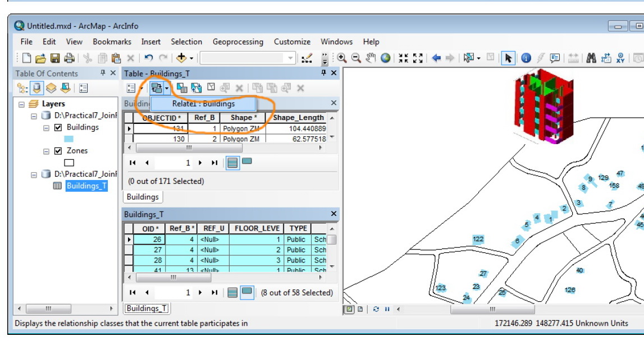This screenshot has height=341, width=644.
Task: Go back to previous extent
Action: coord(436,58)
